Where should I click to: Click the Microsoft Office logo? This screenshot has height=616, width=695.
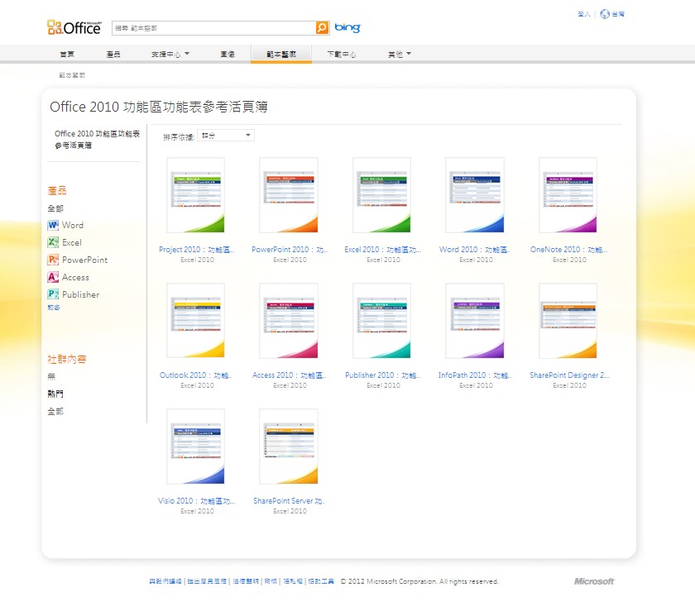(x=74, y=27)
